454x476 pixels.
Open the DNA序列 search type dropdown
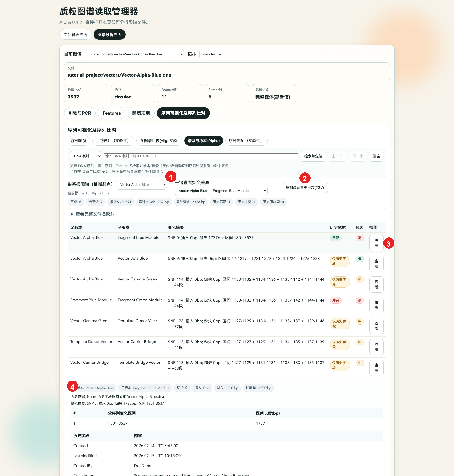point(86,156)
